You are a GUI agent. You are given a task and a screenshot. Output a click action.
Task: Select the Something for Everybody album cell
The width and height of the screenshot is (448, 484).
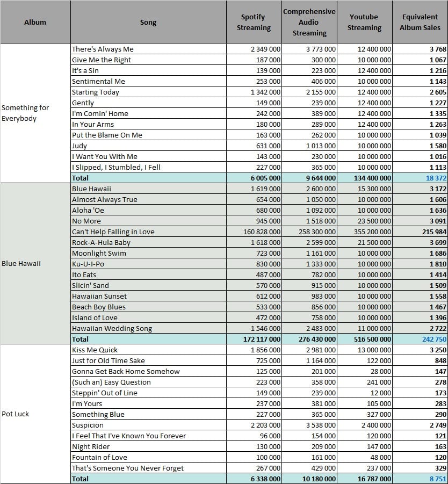pos(35,113)
